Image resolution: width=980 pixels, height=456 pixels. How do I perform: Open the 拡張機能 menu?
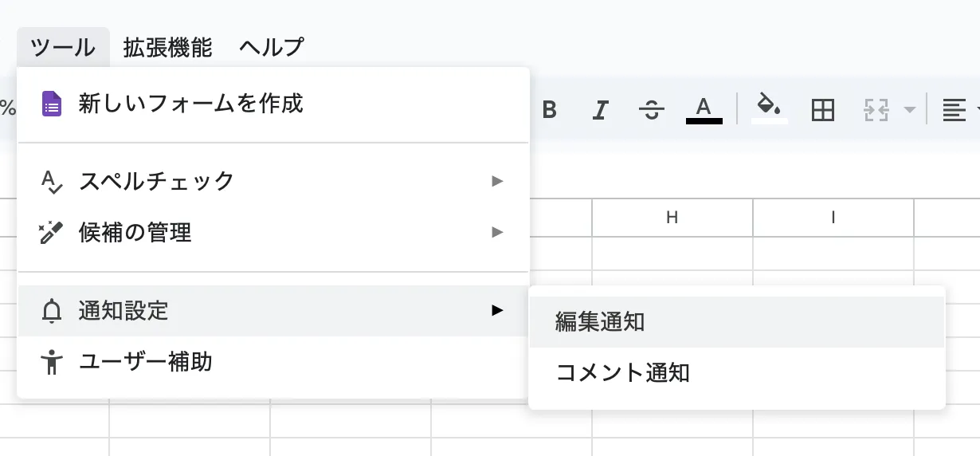[x=167, y=48]
